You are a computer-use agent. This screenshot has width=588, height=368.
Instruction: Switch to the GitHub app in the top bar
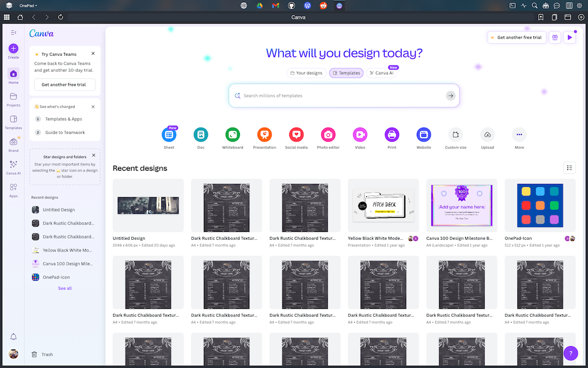pyautogui.click(x=291, y=6)
